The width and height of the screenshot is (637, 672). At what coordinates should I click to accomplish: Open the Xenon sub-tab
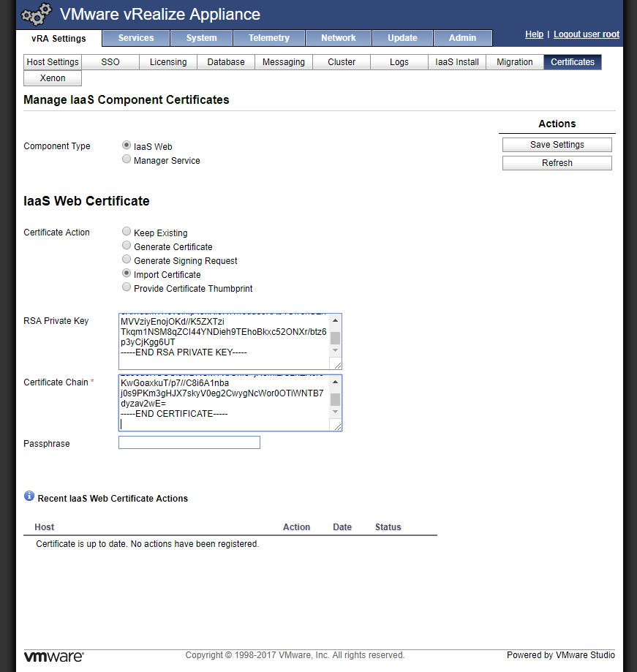[53, 78]
